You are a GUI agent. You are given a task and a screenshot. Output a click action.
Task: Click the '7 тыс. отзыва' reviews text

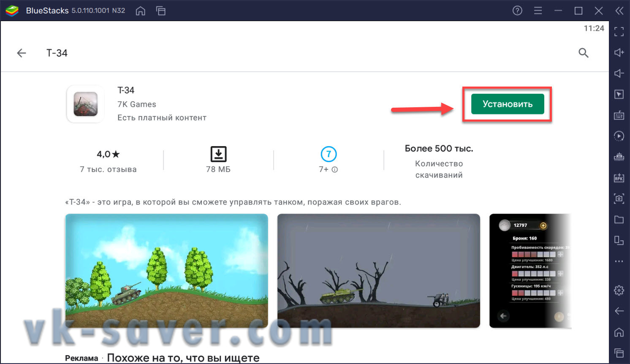(108, 169)
